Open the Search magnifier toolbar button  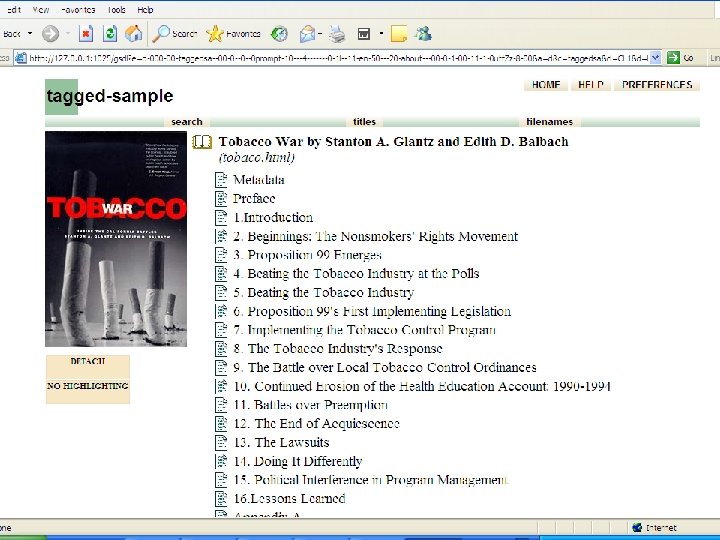pyautogui.click(x=174, y=34)
